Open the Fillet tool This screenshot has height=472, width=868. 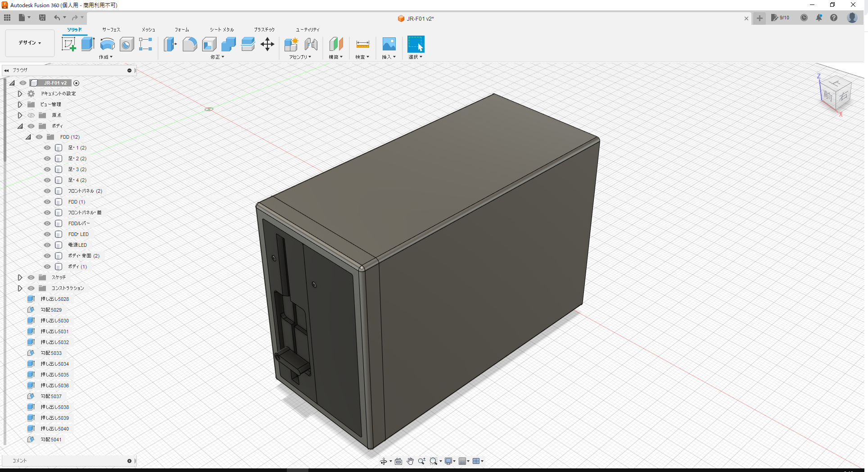(x=190, y=44)
